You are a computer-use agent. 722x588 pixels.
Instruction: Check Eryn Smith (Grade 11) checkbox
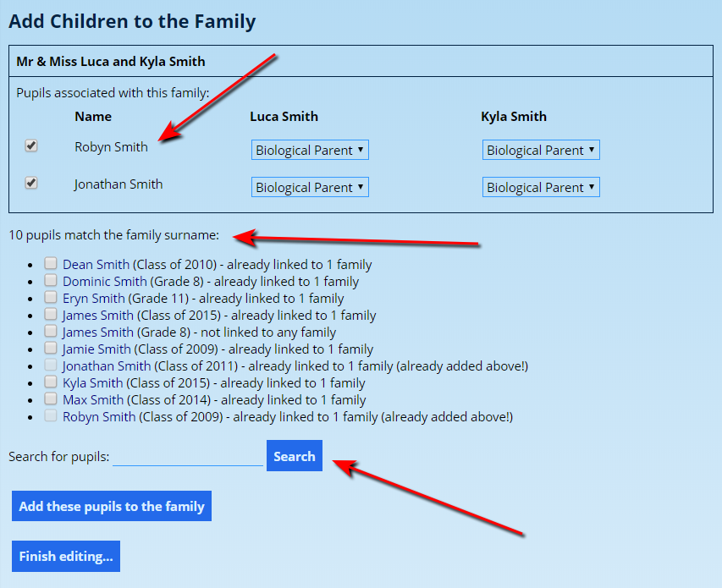[x=52, y=298]
